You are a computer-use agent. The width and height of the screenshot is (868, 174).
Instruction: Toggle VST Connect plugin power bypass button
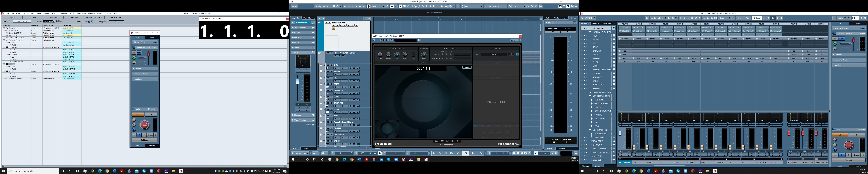point(374,40)
